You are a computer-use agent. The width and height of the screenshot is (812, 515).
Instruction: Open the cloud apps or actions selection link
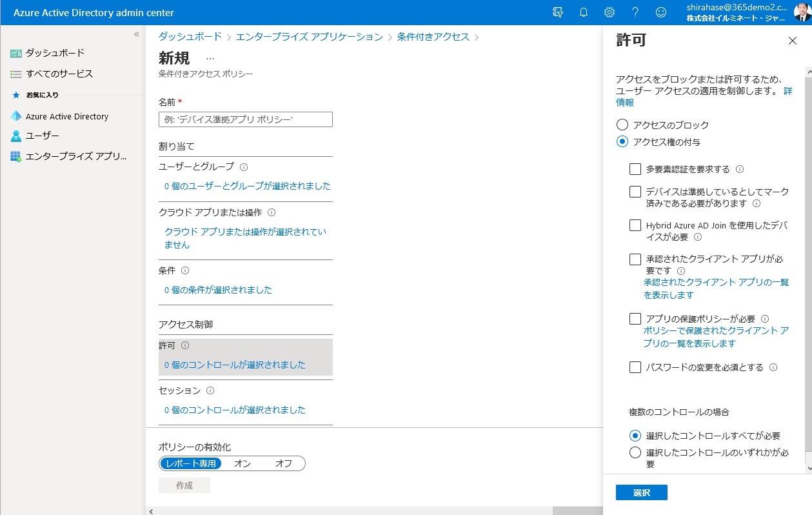246,238
